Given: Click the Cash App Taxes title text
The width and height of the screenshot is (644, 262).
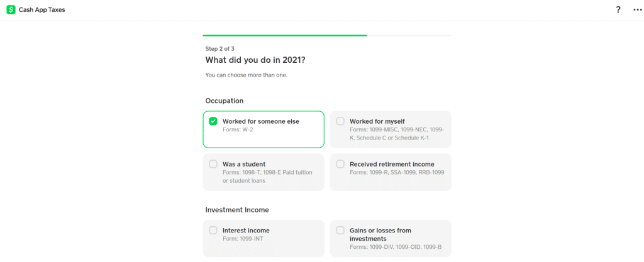Looking at the screenshot, I should point(42,10).
